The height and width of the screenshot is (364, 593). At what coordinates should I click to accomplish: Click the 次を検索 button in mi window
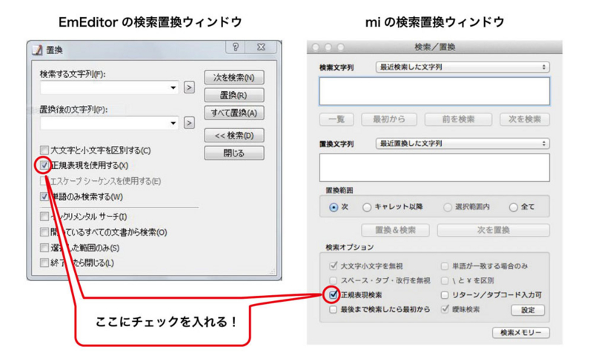525,119
